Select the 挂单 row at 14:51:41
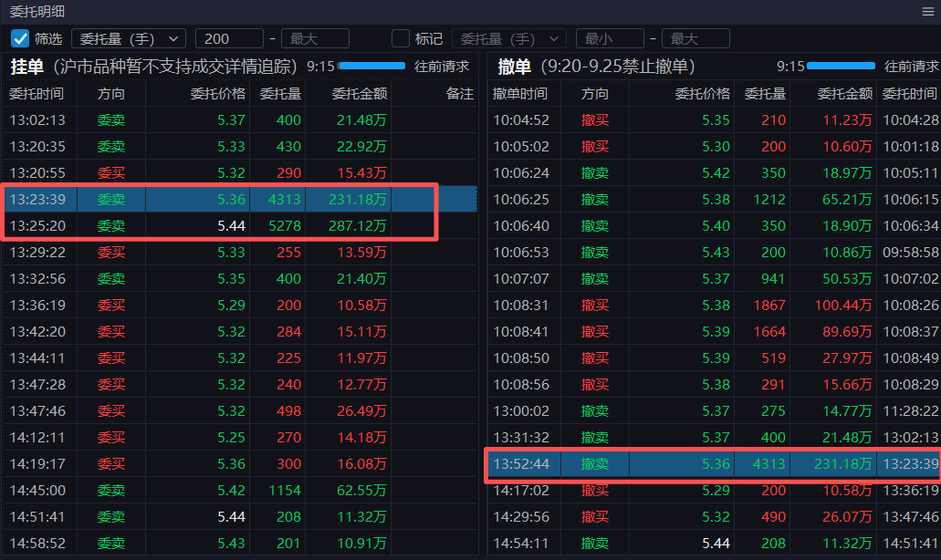 point(240,516)
